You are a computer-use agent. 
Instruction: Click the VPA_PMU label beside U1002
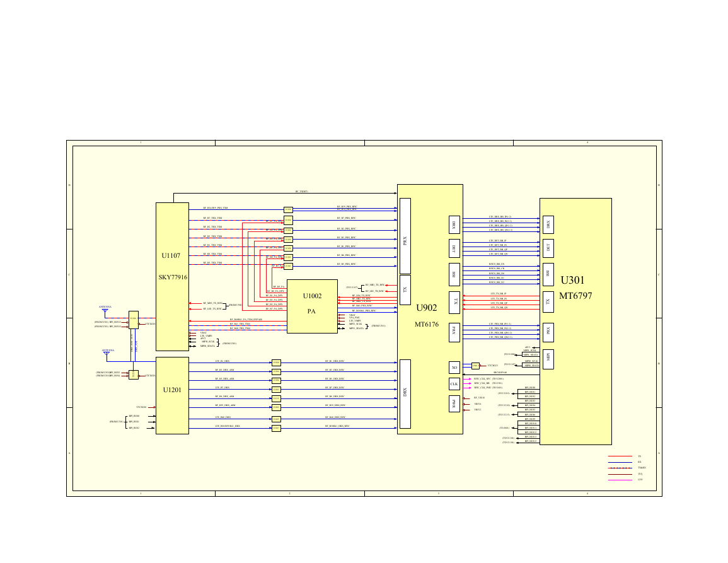click(354, 318)
